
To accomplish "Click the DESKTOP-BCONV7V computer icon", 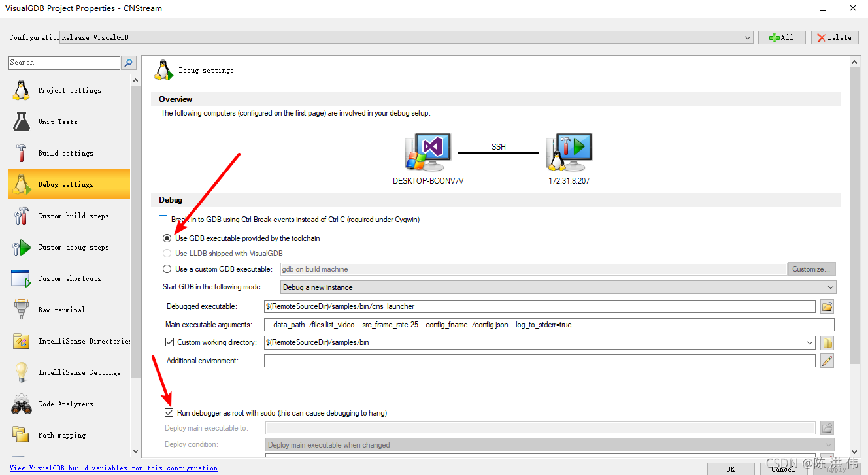I will (427, 152).
